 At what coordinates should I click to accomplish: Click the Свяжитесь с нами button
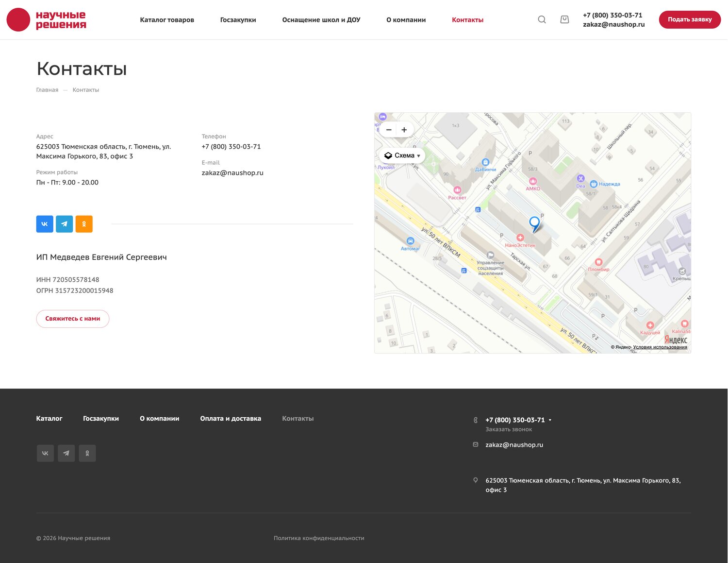pos(73,319)
